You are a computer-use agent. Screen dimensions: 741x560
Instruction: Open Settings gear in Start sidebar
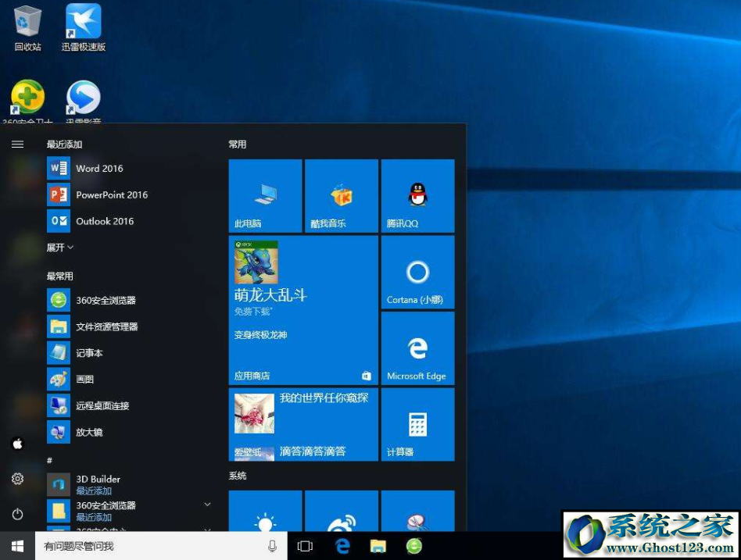pos(17,479)
